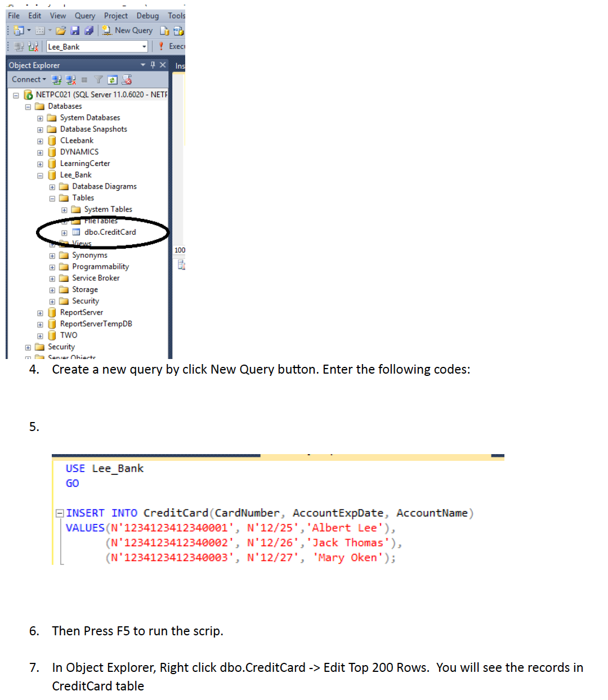
Task: Expand the dbo.CreditCard table node
Action: (64, 232)
